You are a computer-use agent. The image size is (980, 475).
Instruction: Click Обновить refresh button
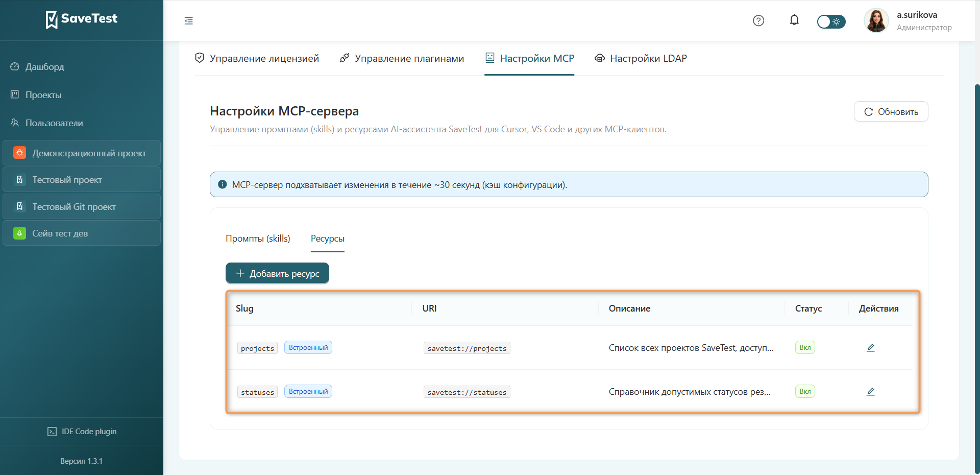891,112
